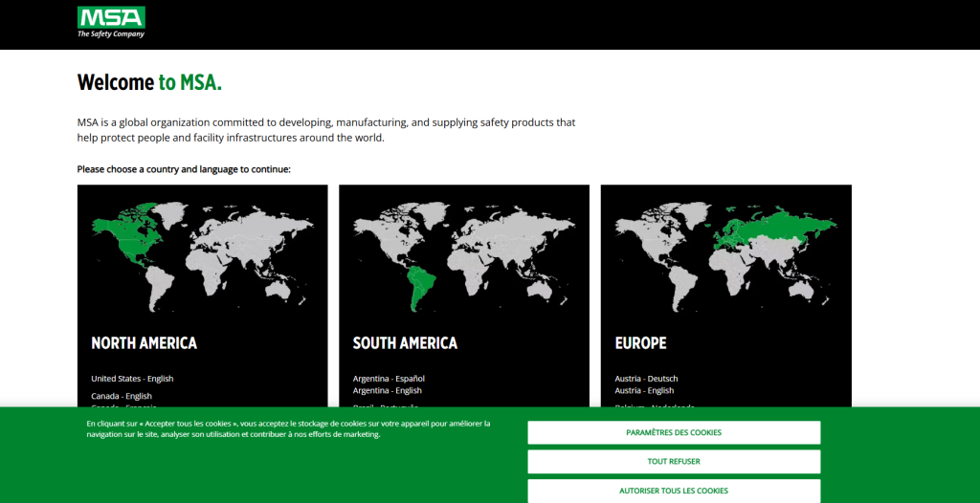
Task: Pick Argentina - Español language option
Action: pyautogui.click(x=389, y=379)
